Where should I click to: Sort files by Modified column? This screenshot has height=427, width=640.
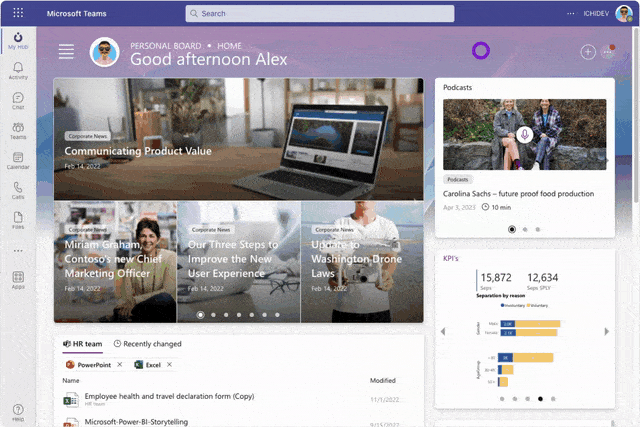382,380
